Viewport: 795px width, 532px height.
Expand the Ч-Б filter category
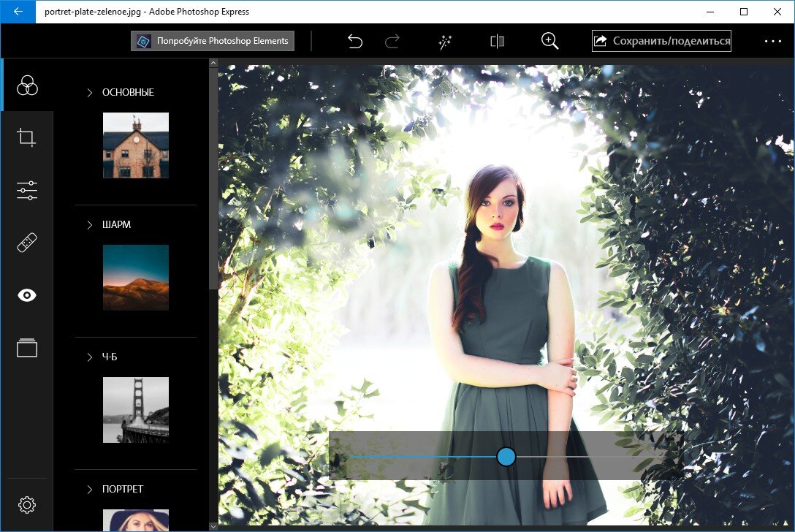point(90,357)
